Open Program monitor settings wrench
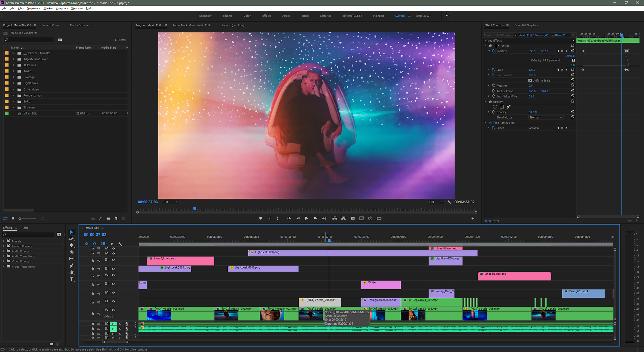Screen dimensions: 644x352 pos(449,202)
